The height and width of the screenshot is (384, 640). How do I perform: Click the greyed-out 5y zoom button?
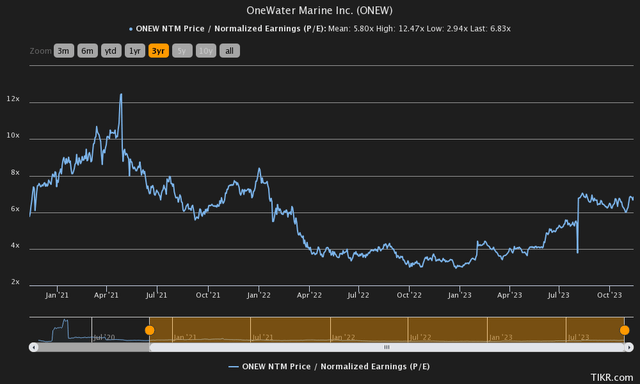(x=182, y=51)
